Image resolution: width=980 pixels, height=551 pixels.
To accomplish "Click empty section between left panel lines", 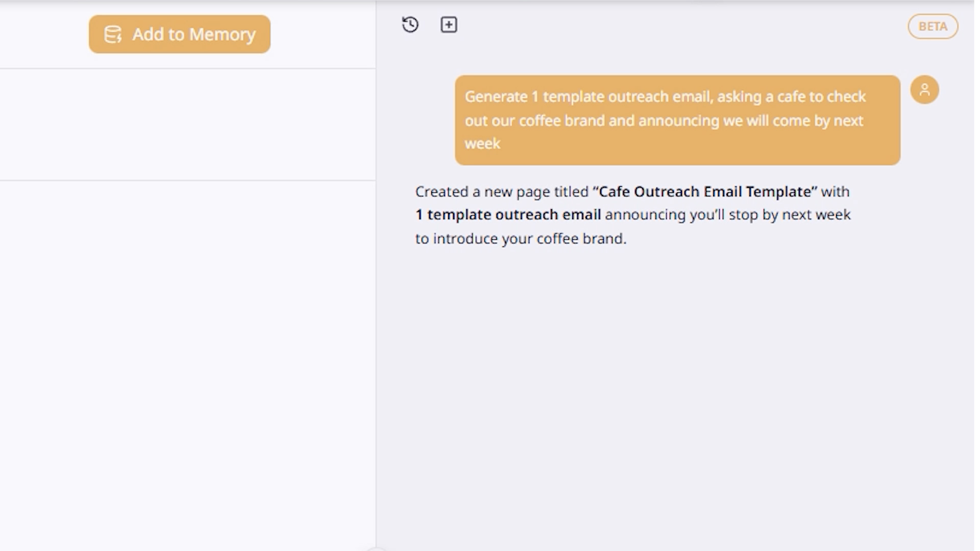I will [188, 124].
